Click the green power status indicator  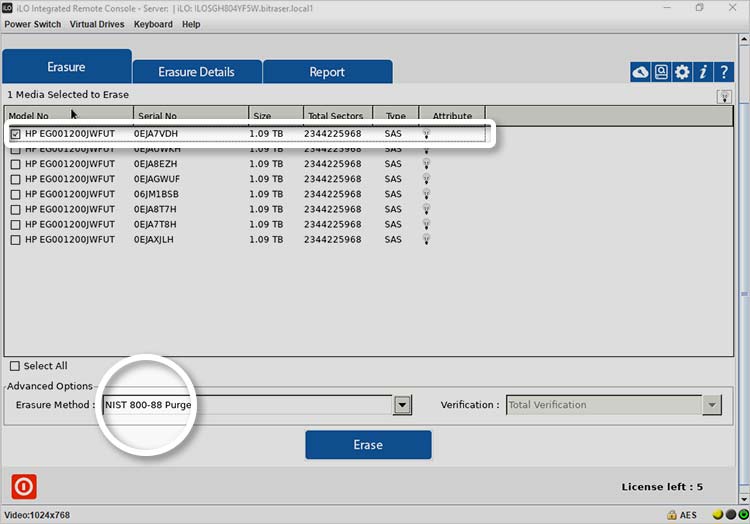[x=744, y=515]
